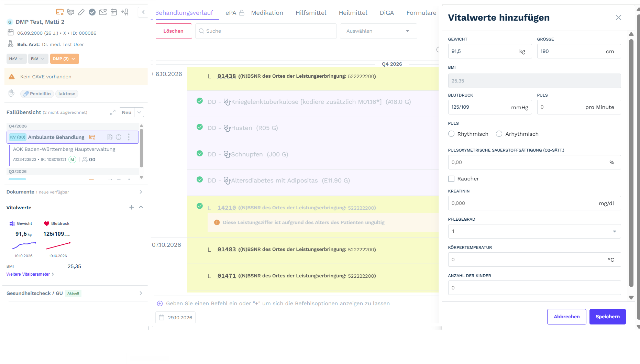Image resolution: width=640 pixels, height=364 pixels.
Task: Open the Heilmittel tab
Action: click(x=353, y=13)
